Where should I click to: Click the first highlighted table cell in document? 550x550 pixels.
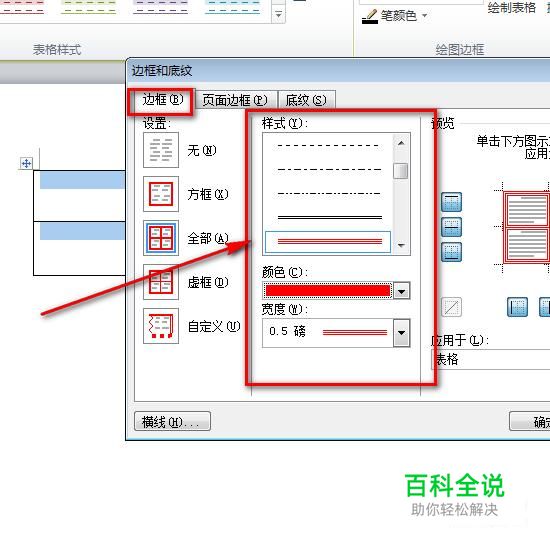coord(82,180)
